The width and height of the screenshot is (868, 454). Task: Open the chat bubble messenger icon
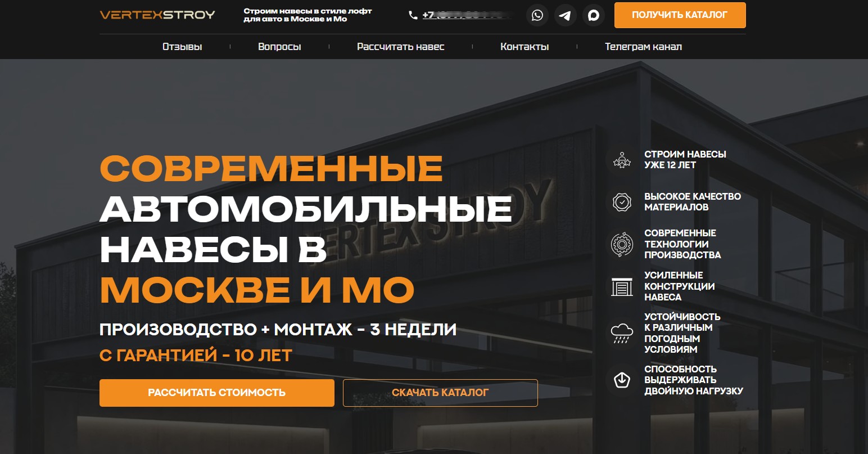(593, 16)
